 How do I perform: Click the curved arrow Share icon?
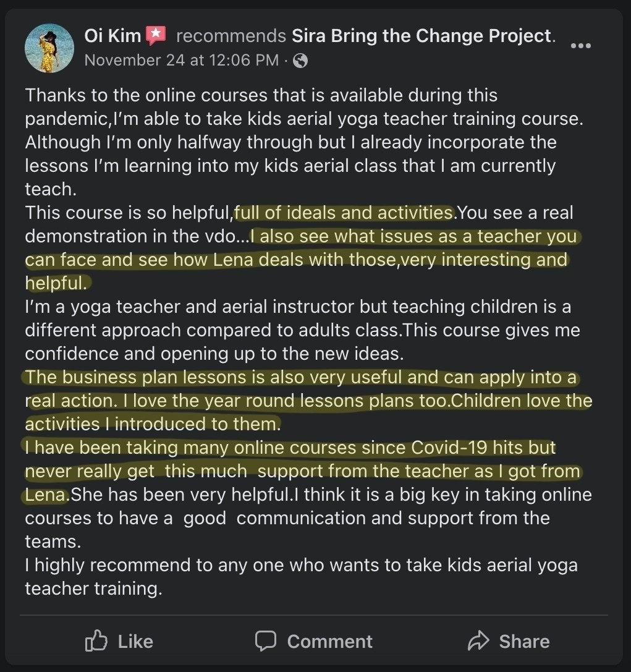point(478,640)
